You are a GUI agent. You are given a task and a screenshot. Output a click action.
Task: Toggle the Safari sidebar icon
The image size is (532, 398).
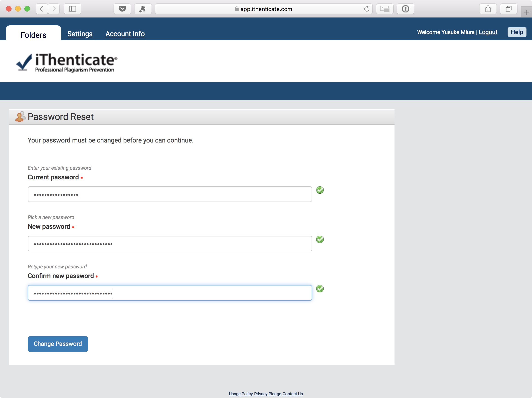tap(72, 9)
